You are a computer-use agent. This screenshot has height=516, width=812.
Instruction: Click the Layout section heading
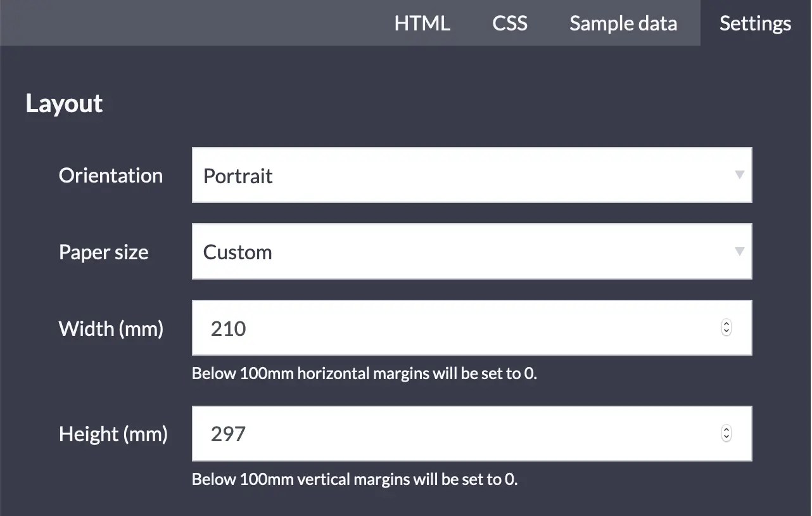(x=64, y=103)
